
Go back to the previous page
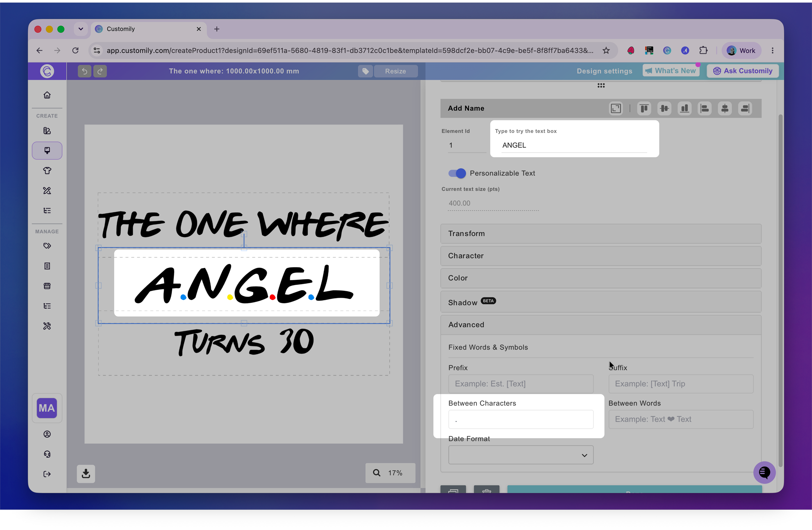click(x=40, y=50)
